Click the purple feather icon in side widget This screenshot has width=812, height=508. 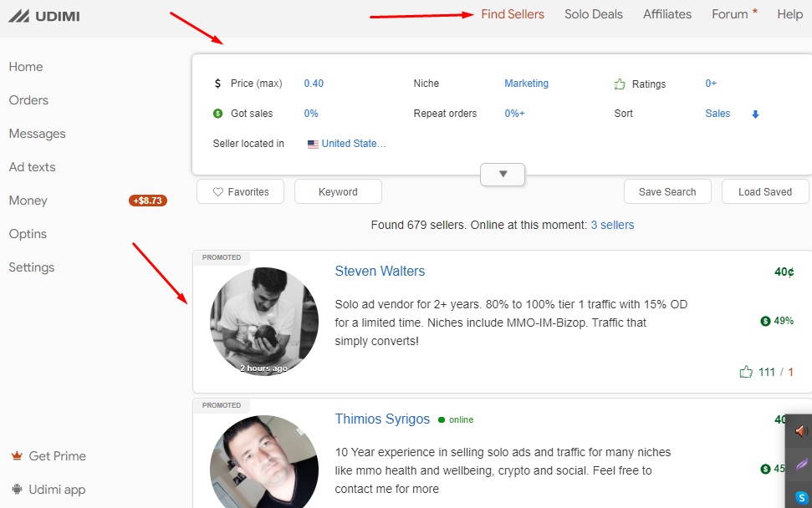pos(801,464)
